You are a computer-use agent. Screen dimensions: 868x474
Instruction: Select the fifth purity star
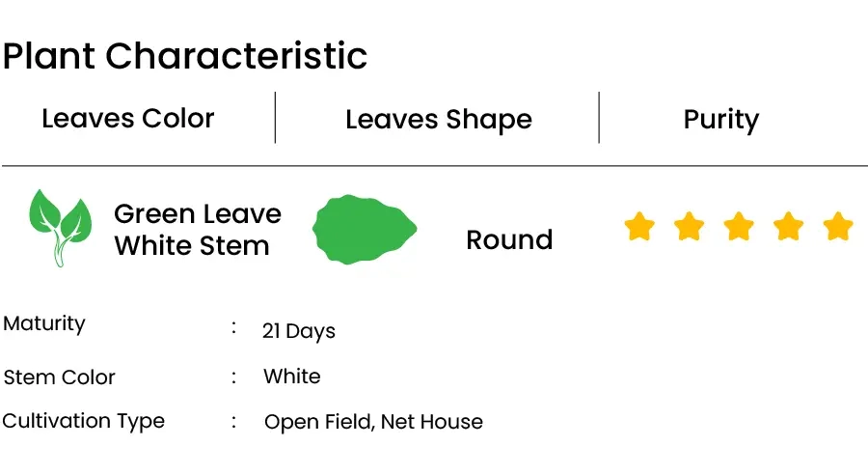pyautogui.click(x=838, y=226)
